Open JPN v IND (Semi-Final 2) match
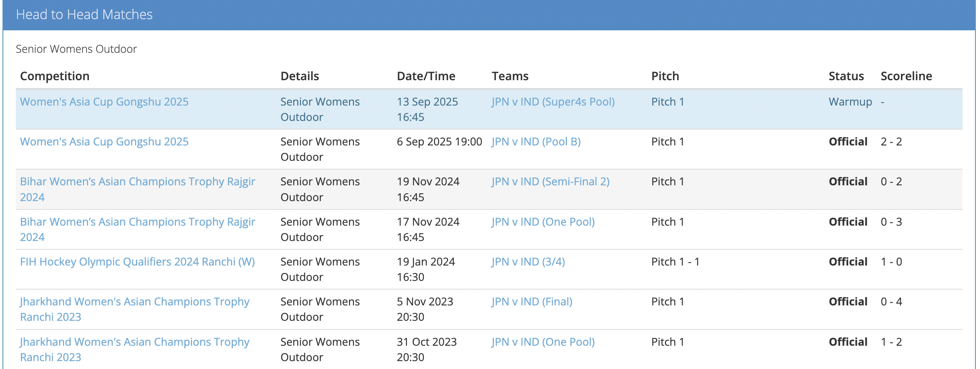Screen dimensions: 980x369 pyautogui.click(x=550, y=182)
